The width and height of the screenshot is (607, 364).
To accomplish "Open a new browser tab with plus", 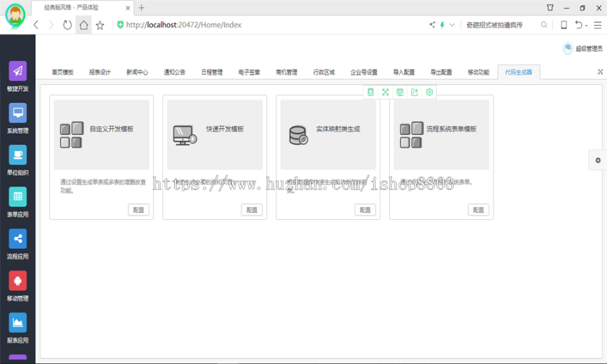I will point(142,7).
